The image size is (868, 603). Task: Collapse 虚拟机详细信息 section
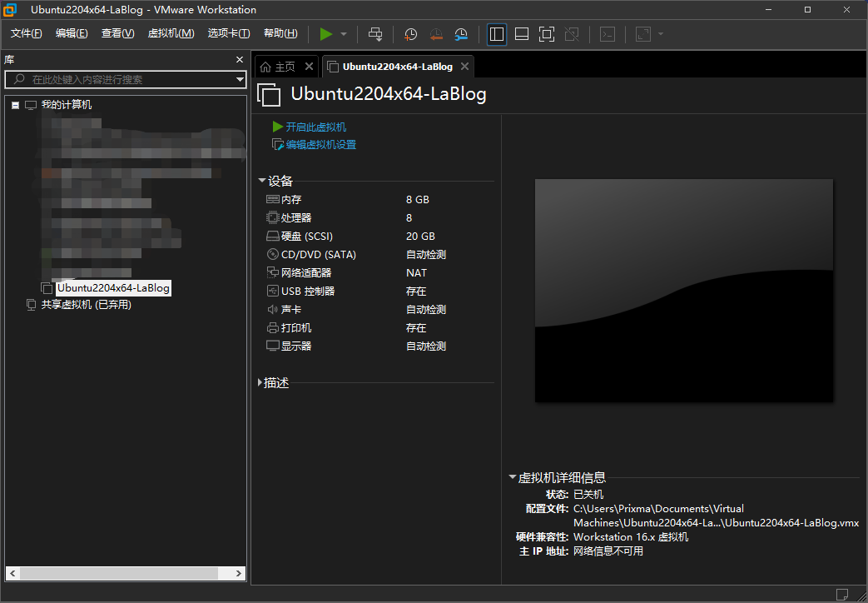[512, 476]
